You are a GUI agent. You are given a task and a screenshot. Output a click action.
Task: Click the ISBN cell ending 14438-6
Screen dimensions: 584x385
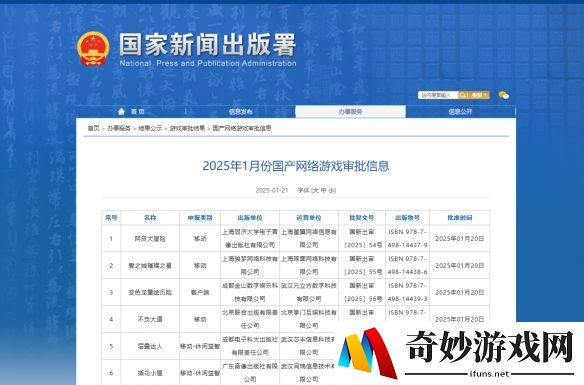[407, 265]
